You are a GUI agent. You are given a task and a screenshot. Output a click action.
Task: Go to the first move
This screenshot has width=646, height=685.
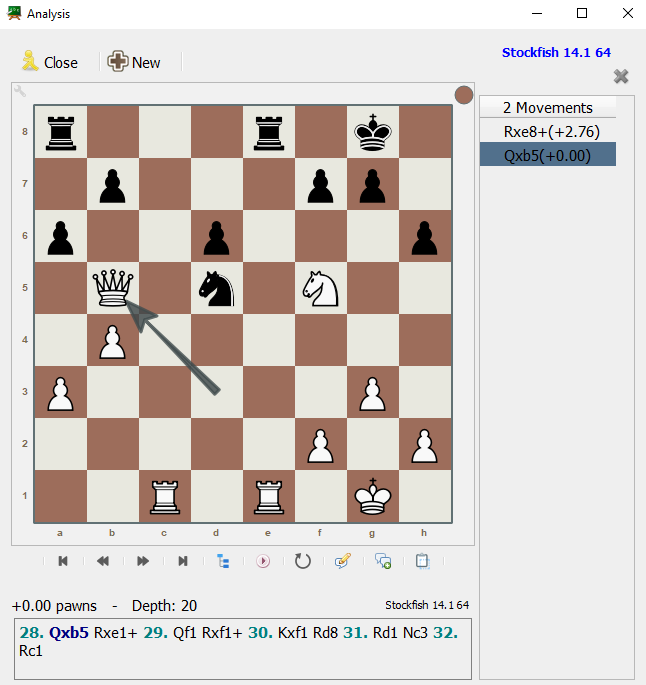point(63,561)
